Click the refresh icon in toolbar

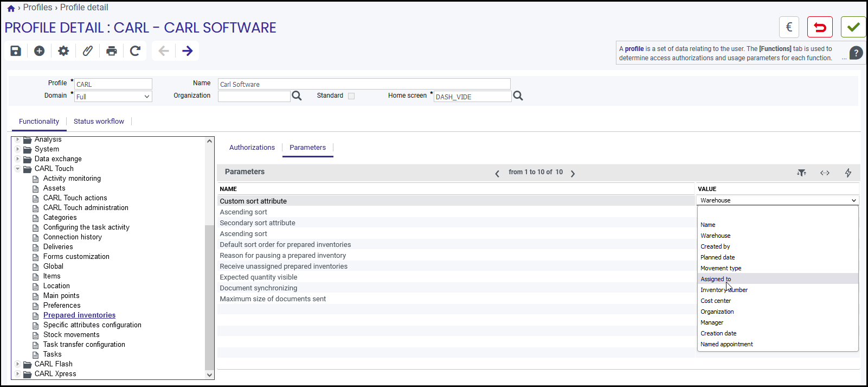135,51
